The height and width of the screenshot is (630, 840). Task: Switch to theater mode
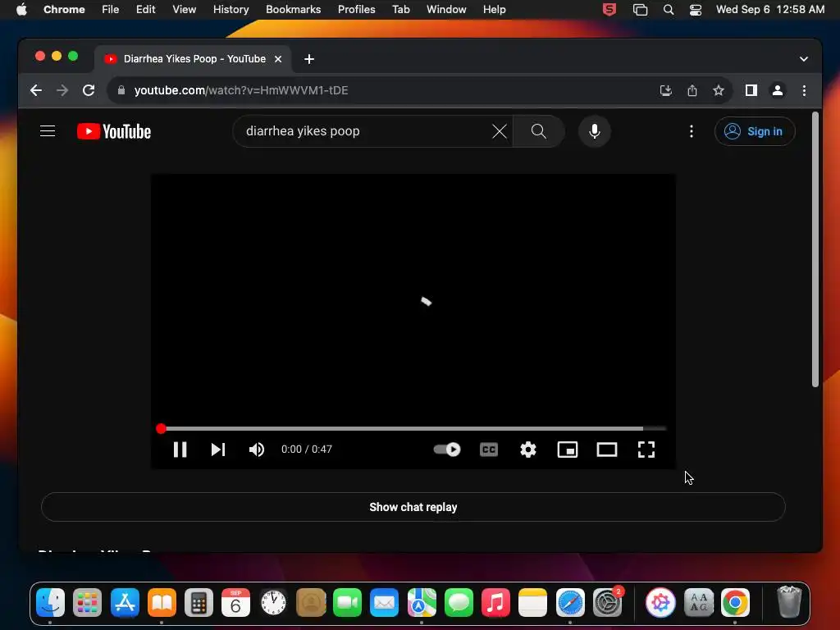click(607, 450)
